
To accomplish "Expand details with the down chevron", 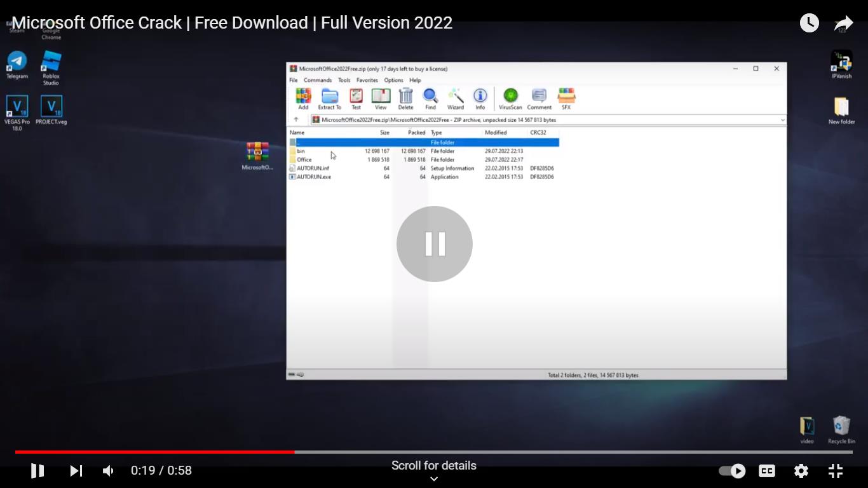I will (x=434, y=479).
